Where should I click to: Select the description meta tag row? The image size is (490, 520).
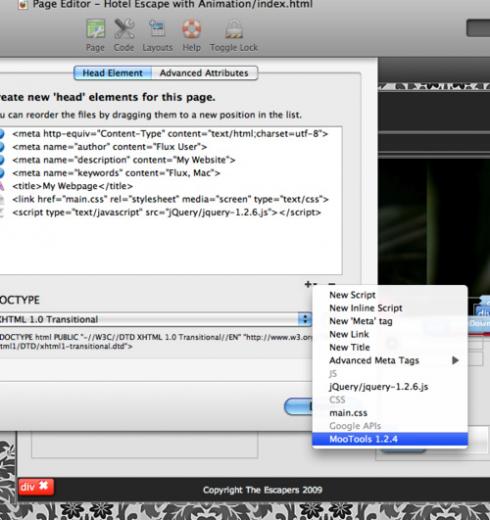[170, 160]
